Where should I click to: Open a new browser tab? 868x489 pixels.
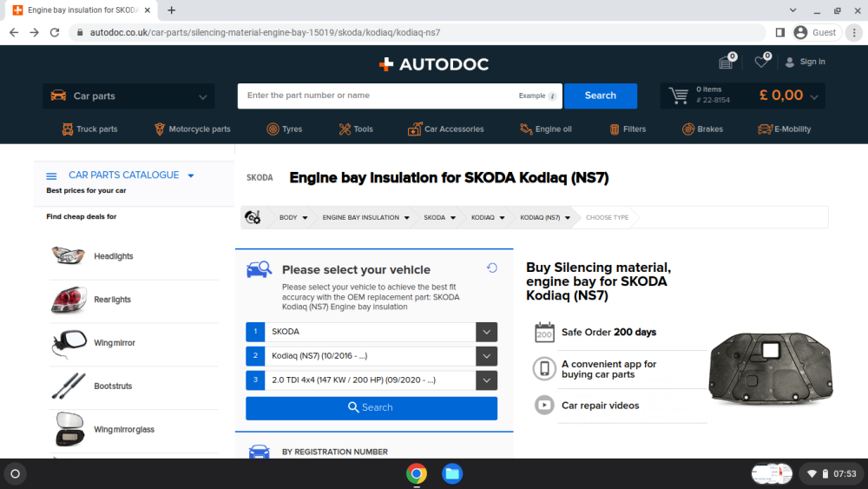pyautogui.click(x=172, y=10)
